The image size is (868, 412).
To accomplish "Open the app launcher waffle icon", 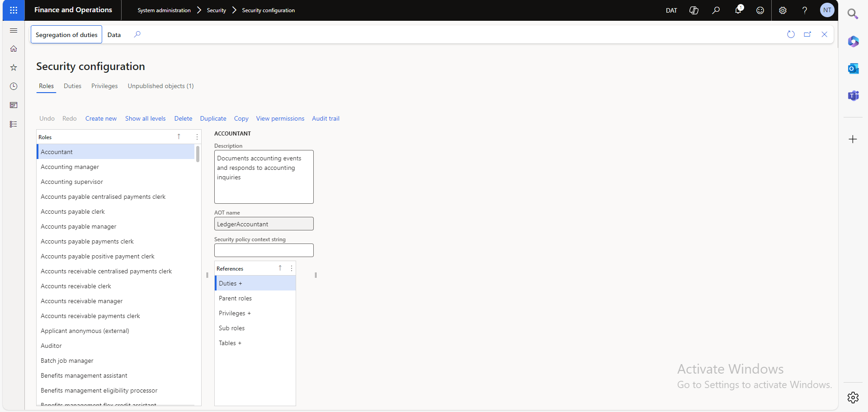I will point(14,10).
